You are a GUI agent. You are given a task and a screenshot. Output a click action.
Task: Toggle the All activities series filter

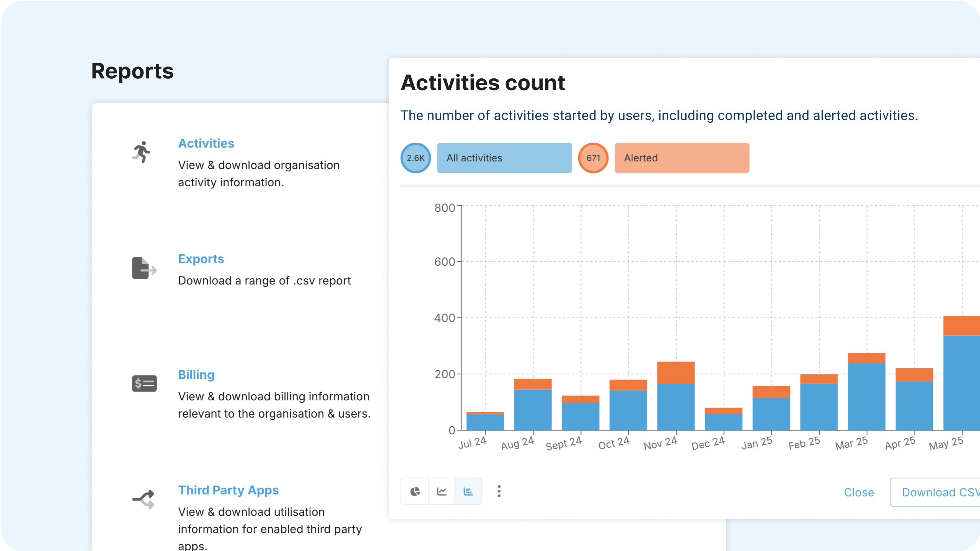pos(504,158)
